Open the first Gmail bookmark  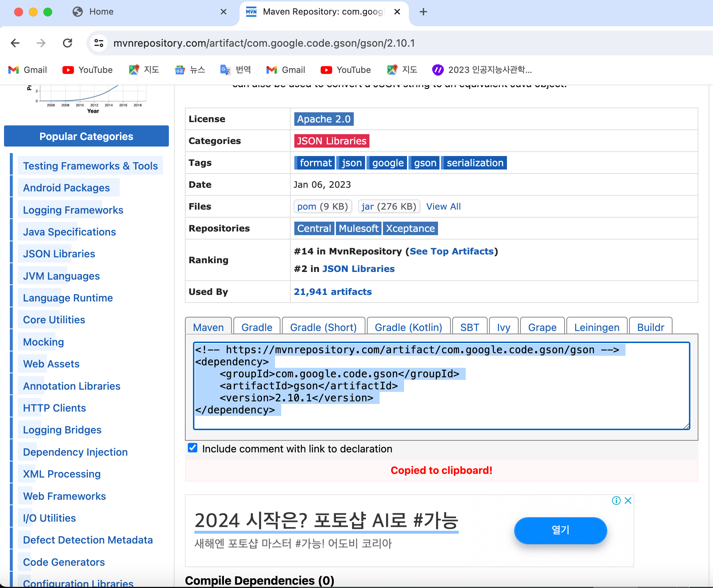(x=28, y=70)
